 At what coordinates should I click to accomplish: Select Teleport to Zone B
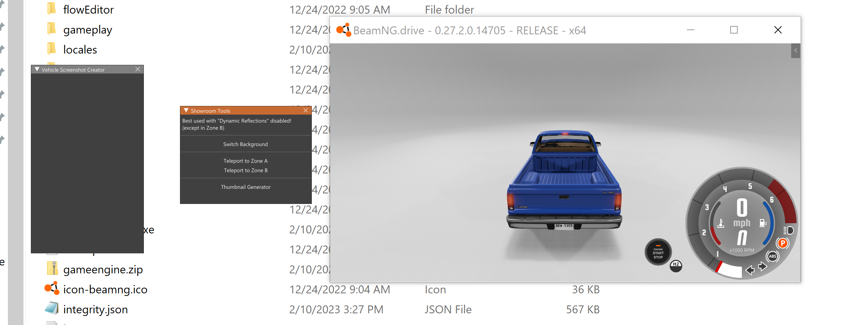click(x=246, y=170)
